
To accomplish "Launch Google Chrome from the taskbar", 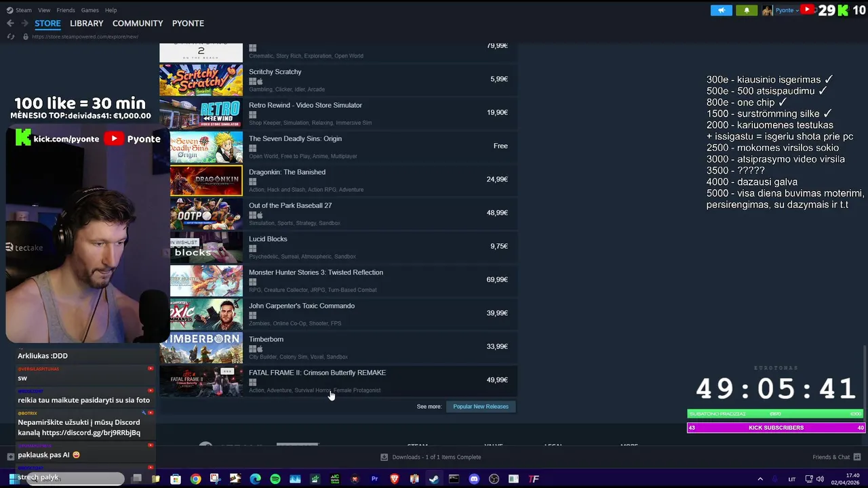I will click(x=195, y=479).
